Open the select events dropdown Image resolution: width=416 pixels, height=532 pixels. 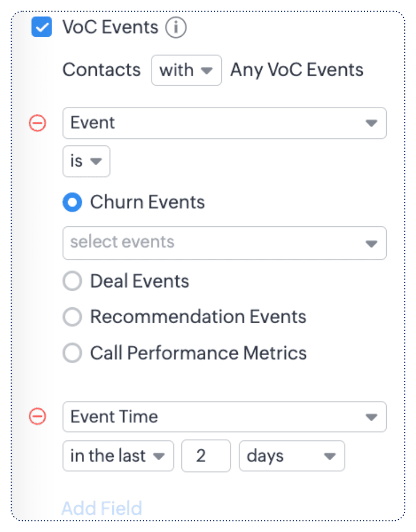coord(224,243)
